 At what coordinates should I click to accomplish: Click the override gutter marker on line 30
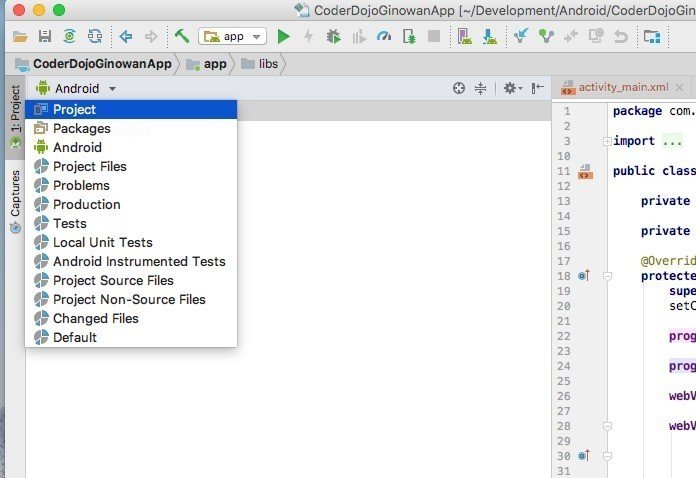584,455
